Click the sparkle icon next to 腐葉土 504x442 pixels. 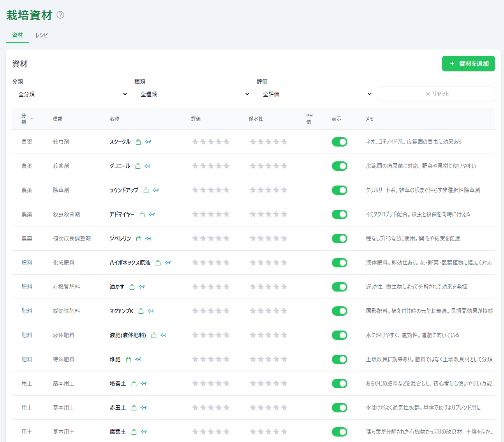tap(144, 432)
